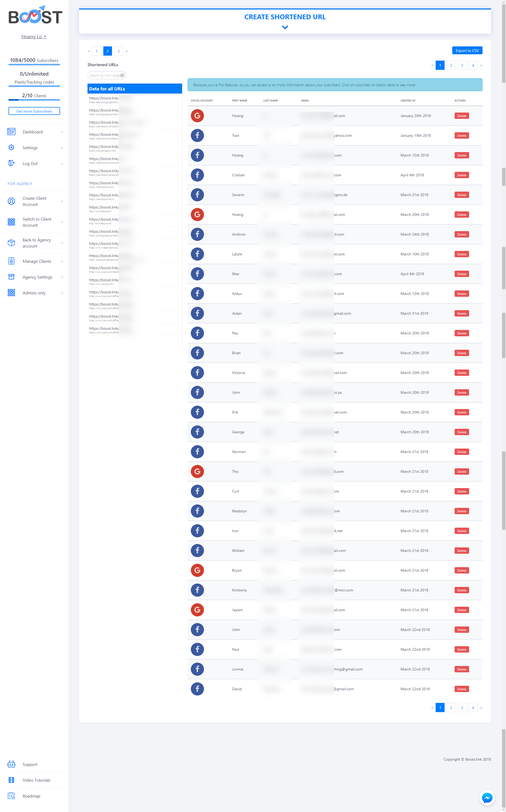Click the Pro features info banner
Image resolution: width=506 pixels, height=812 pixels.
click(335, 85)
